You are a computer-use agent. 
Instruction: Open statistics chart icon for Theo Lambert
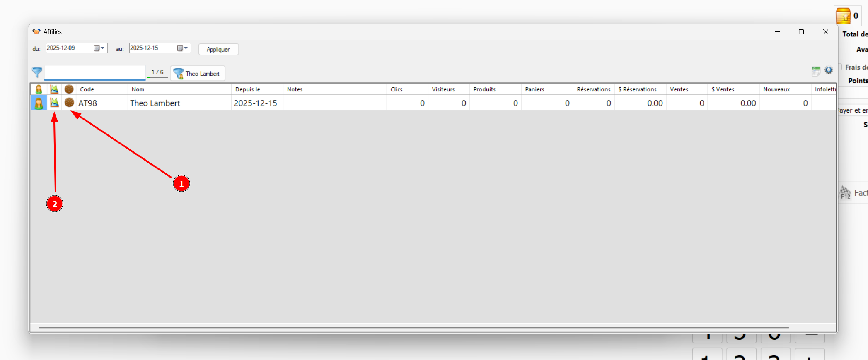[x=54, y=103]
